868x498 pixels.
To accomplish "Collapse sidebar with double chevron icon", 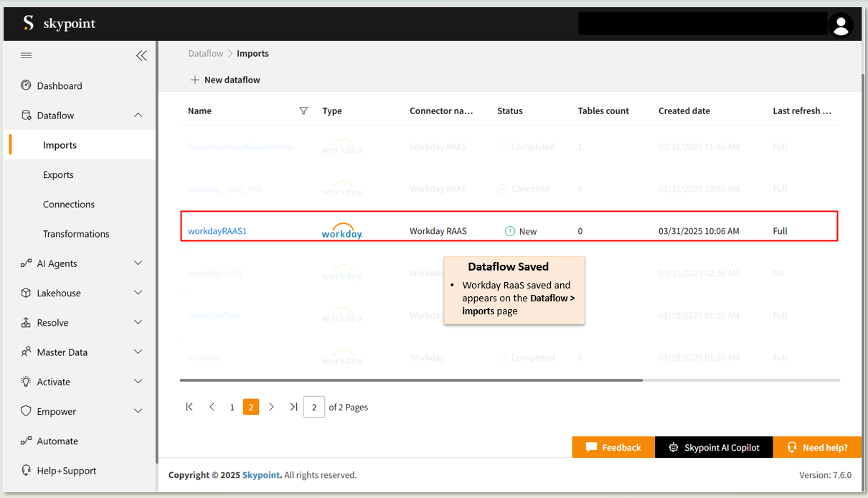I will point(141,55).
